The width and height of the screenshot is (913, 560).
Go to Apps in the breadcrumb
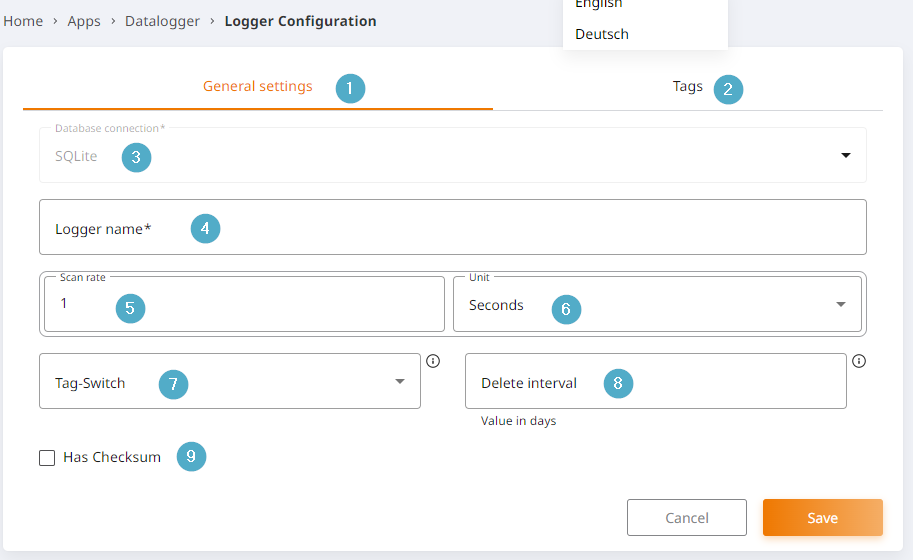tap(84, 22)
